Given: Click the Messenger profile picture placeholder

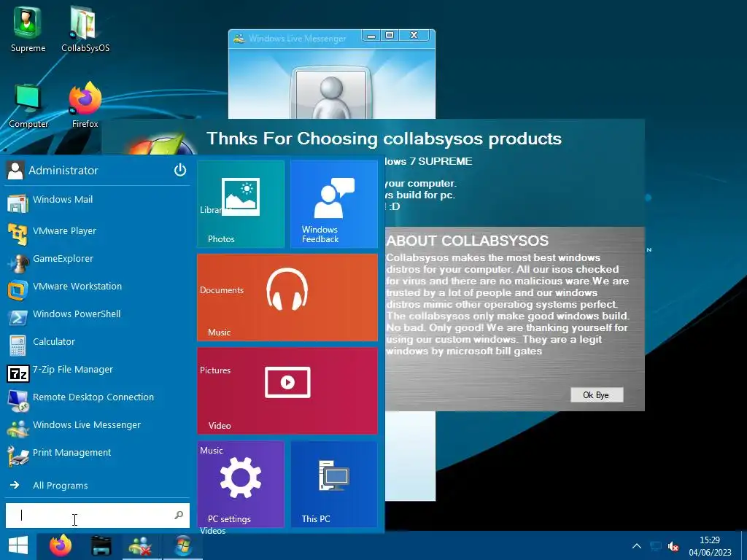Looking at the screenshot, I should [332, 93].
